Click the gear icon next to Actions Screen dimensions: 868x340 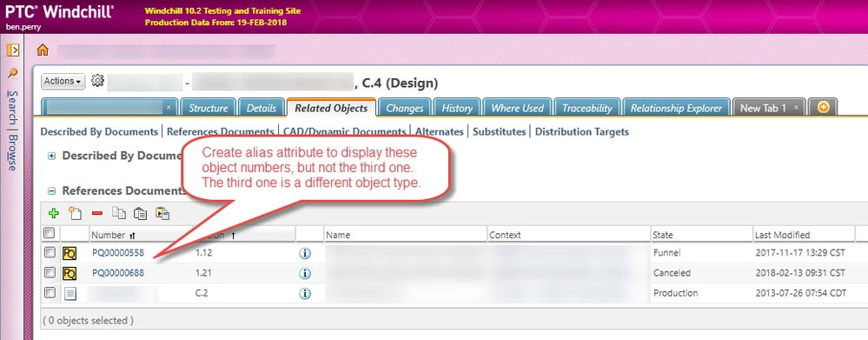(97, 81)
